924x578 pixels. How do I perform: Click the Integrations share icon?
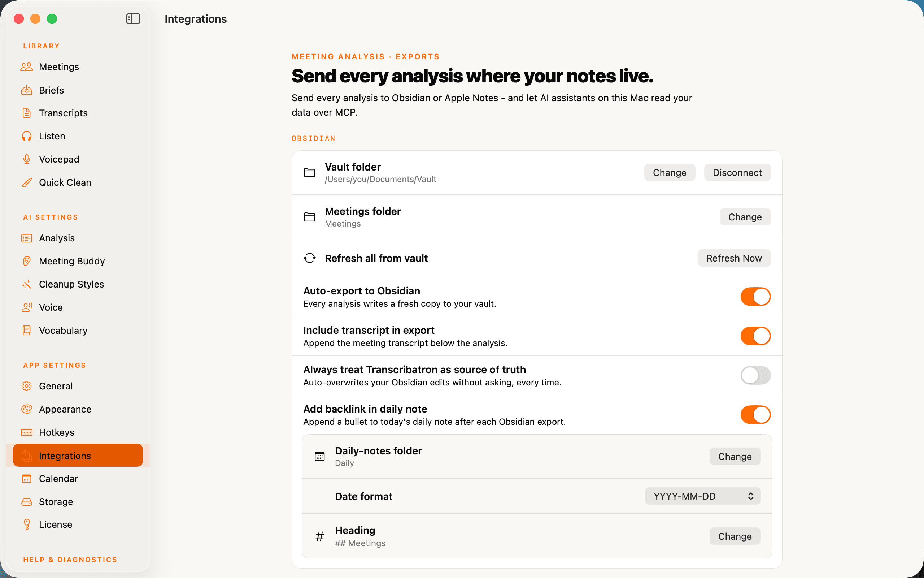coord(26,455)
